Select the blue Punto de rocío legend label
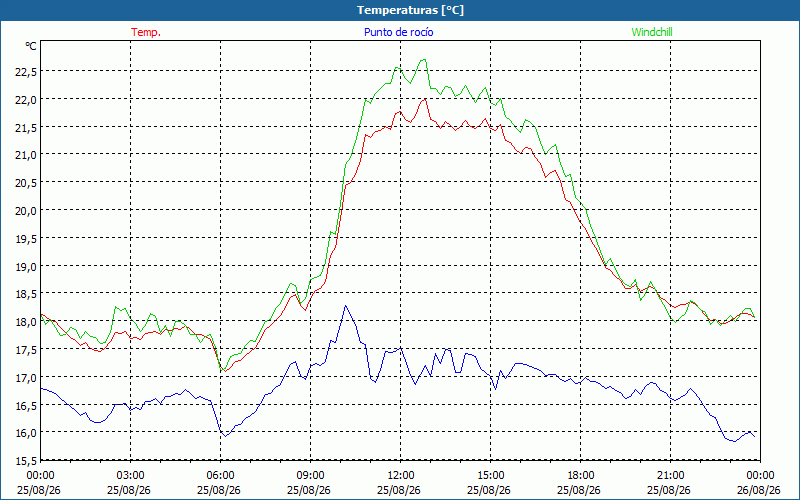The height and width of the screenshot is (500, 800). click(398, 32)
